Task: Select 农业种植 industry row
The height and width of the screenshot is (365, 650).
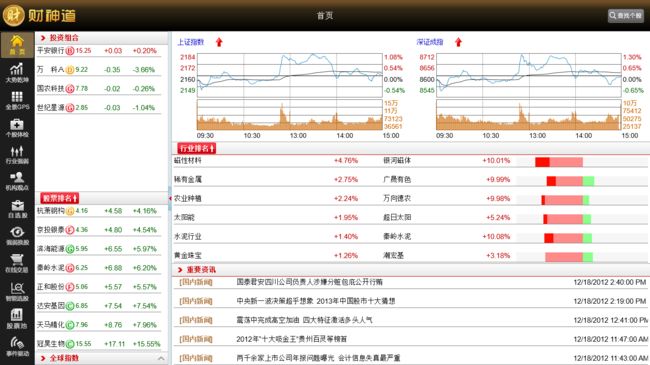Action: 411,199
